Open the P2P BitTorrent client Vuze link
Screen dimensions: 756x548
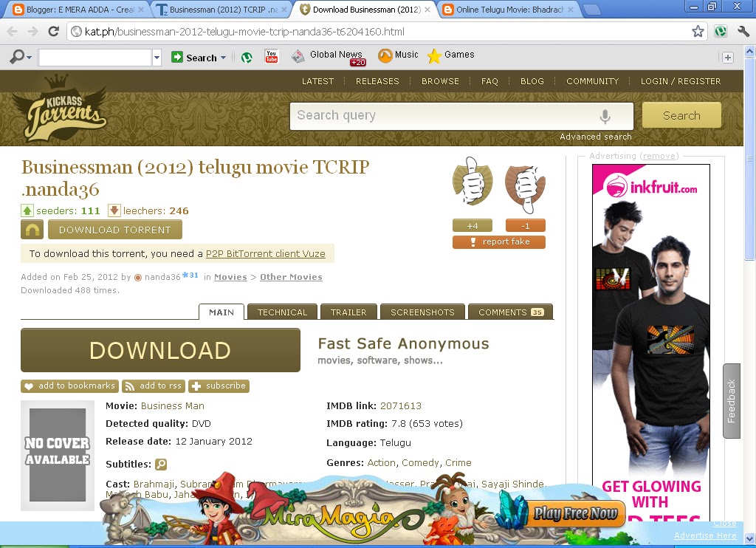[x=266, y=254]
